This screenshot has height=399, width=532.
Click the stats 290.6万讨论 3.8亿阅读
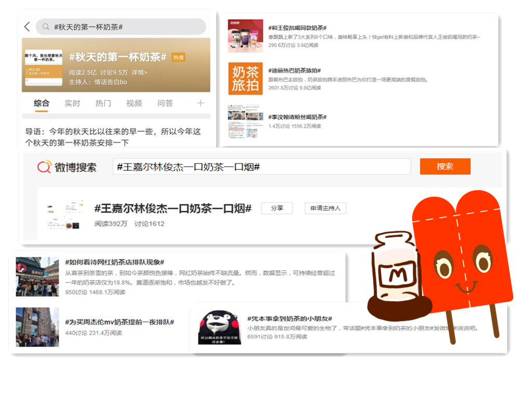click(x=293, y=45)
